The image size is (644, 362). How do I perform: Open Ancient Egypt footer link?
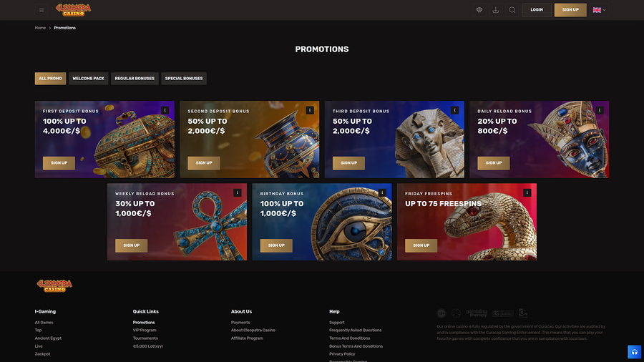pos(48,338)
